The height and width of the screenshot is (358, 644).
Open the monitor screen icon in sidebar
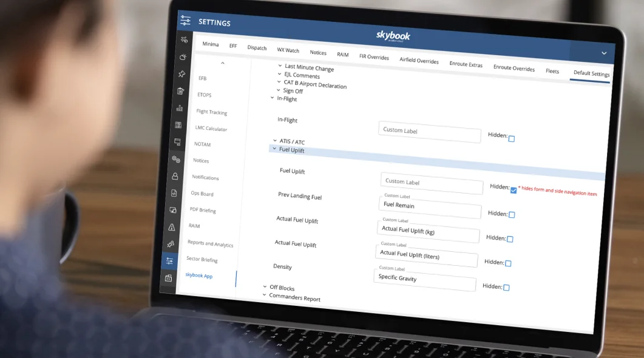coord(177,141)
